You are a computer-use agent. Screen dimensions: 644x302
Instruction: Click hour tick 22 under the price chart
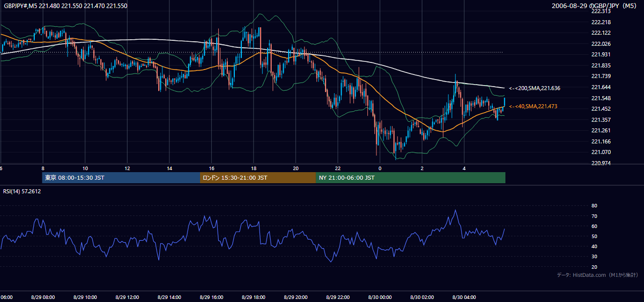click(338, 169)
